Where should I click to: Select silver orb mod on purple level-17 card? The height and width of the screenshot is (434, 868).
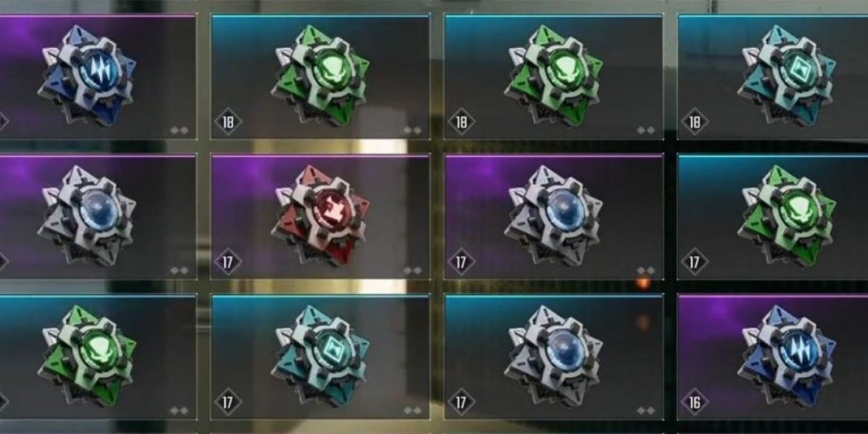coord(553,217)
